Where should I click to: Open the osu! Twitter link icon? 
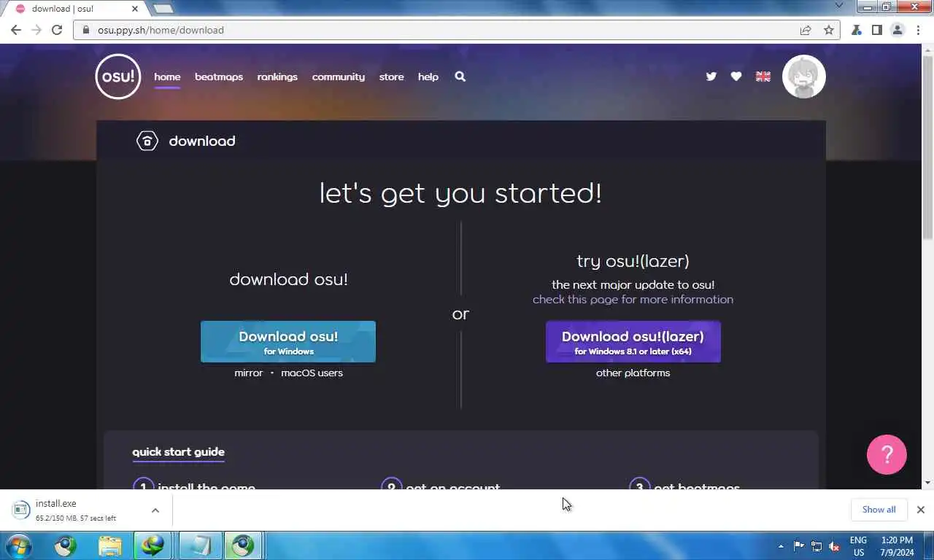pyautogui.click(x=711, y=77)
